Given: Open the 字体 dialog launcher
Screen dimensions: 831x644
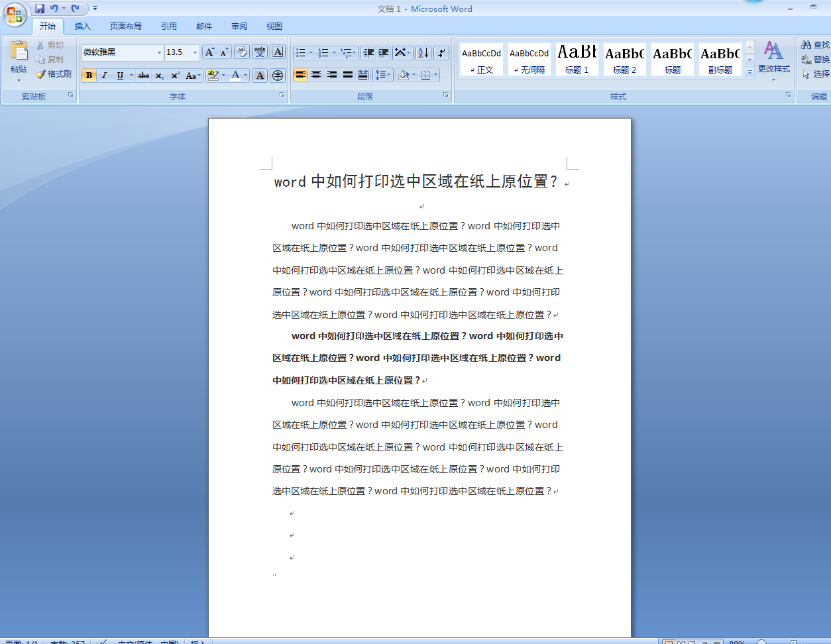Looking at the screenshot, I should click(282, 95).
